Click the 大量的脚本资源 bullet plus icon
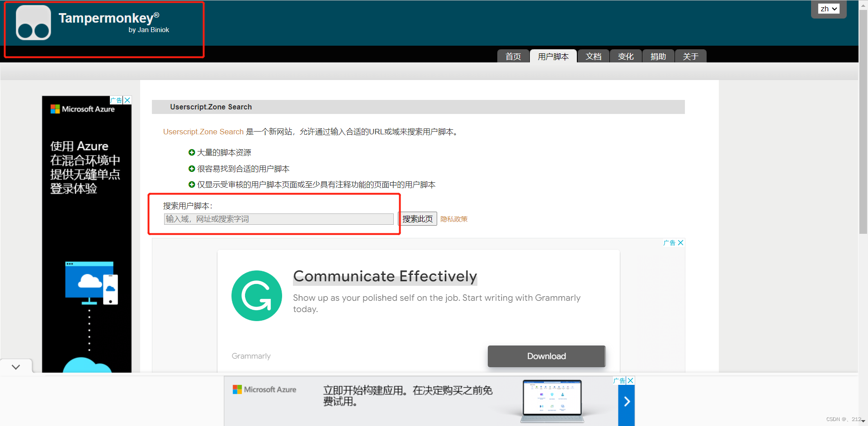This screenshot has width=868, height=426. [x=192, y=152]
